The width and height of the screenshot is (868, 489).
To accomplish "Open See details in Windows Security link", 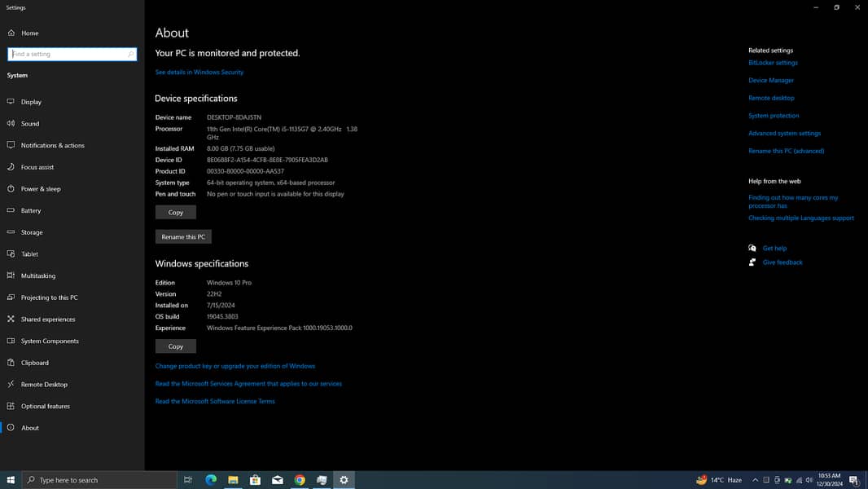I will [x=199, y=73].
